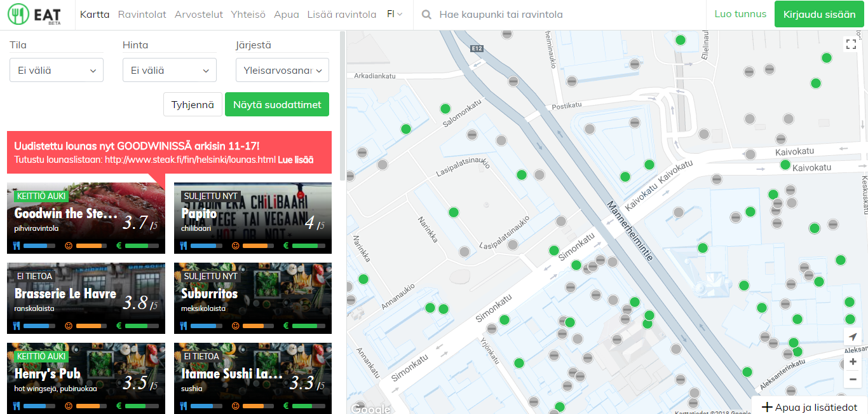Open the Henry's Pub card

86,378
